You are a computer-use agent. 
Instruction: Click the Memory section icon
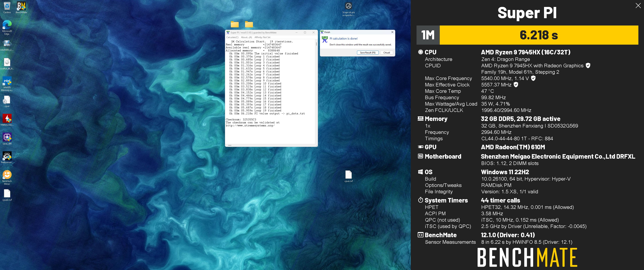(x=420, y=118)
